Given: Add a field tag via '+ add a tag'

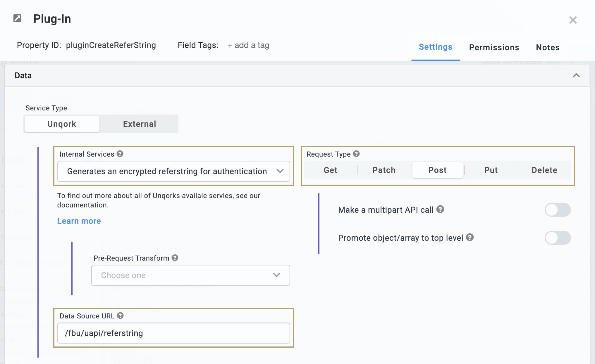Looking at the screenshot, I should pos(248,45).
